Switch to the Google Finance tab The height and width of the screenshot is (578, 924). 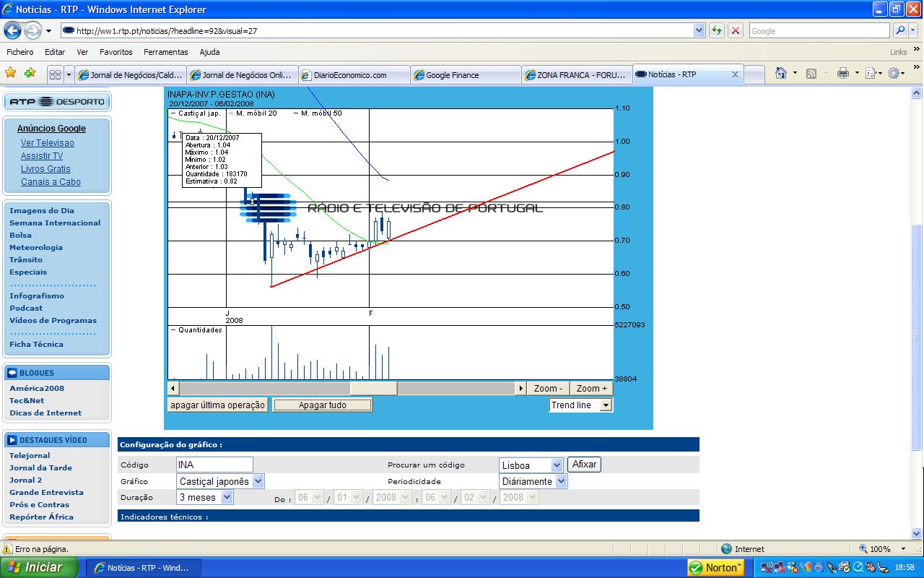coord(466,74)
